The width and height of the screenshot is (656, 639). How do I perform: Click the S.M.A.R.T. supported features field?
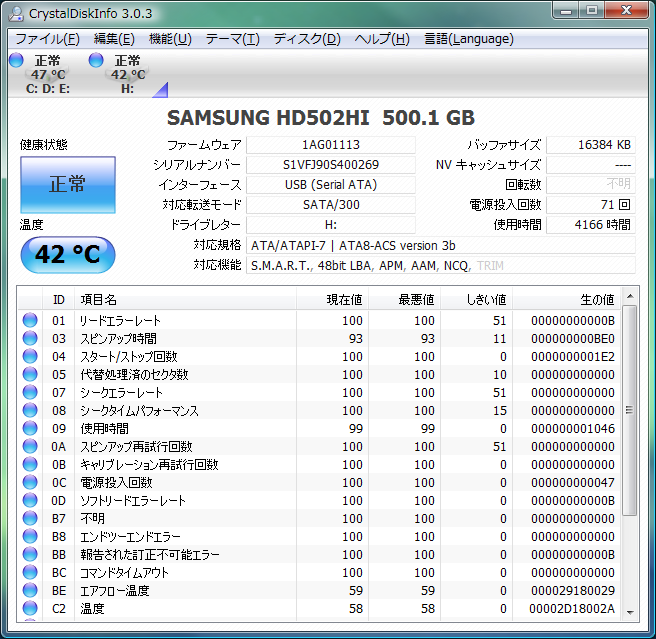coord(441,266)
